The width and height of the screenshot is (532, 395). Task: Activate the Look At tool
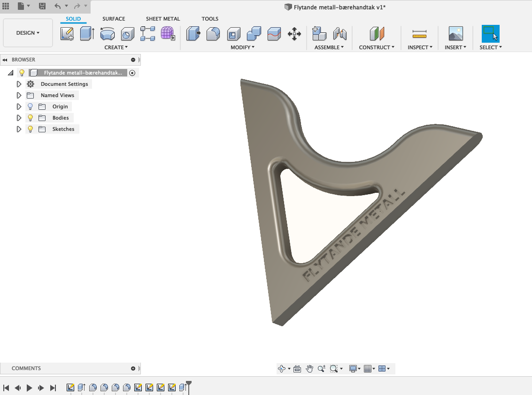297,369
